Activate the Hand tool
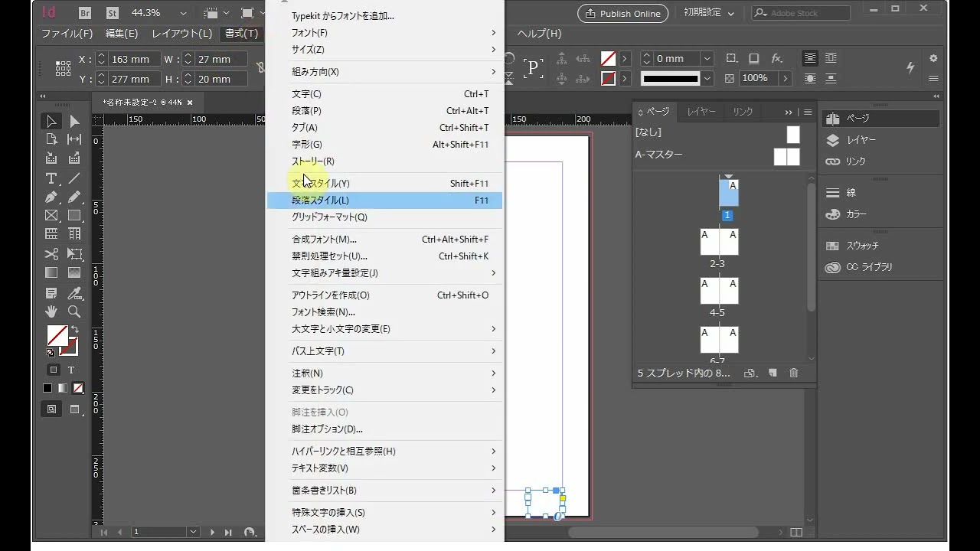This screenshot has width=980, height=551. tap(51, 311)
